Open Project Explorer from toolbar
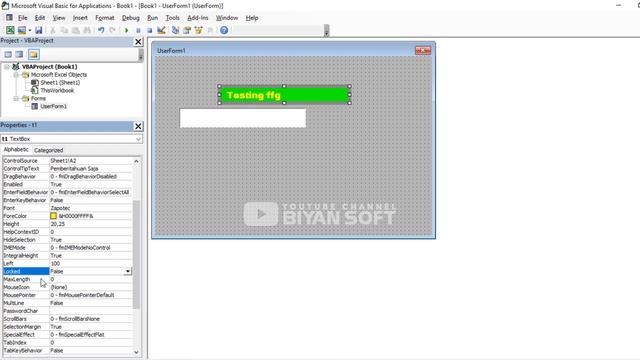 click(x=176, y=30)
